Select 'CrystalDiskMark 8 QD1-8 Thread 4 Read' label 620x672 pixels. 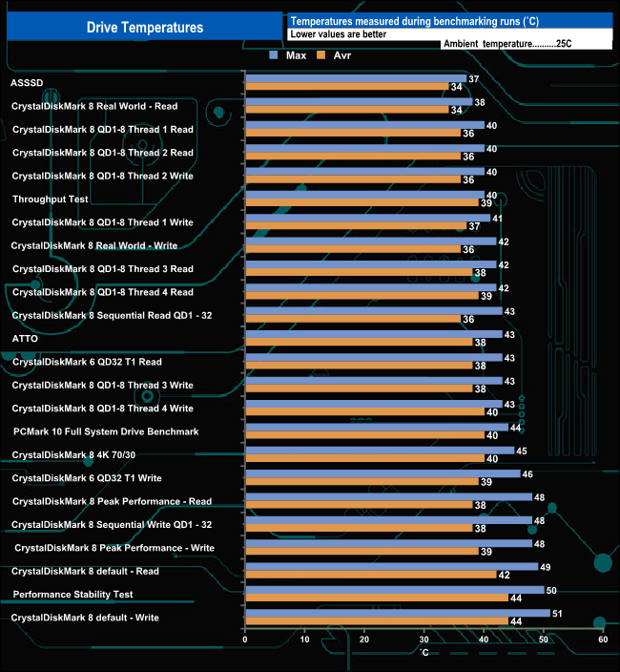[103, 292]
